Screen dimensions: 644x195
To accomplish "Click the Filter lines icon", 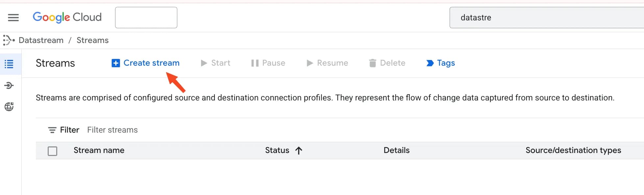I will click(52, 130).
